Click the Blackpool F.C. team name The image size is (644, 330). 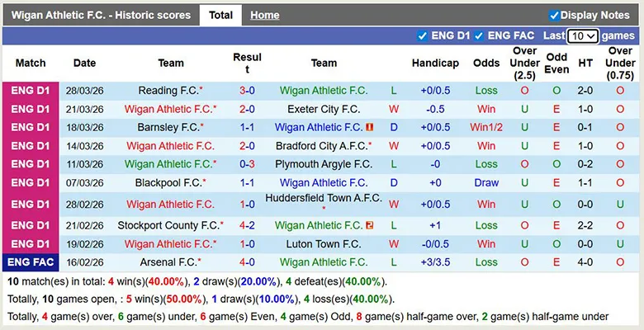tap(168, 182)
